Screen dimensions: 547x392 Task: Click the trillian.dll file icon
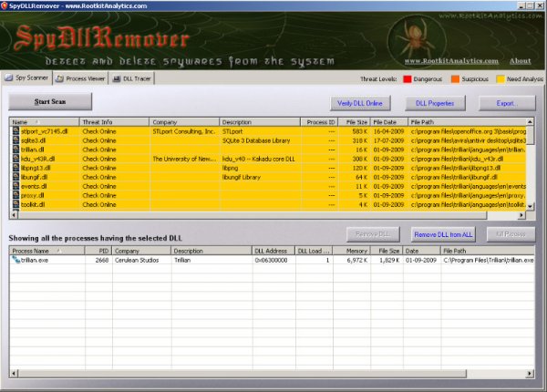coord(16,150)
